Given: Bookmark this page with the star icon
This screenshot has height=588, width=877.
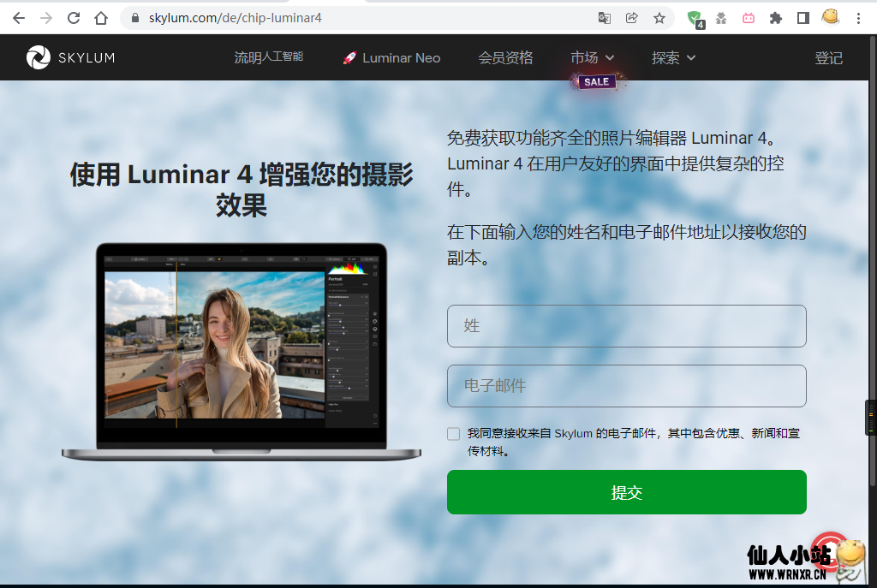Looking at the screenshot, I should click(659, 18).
